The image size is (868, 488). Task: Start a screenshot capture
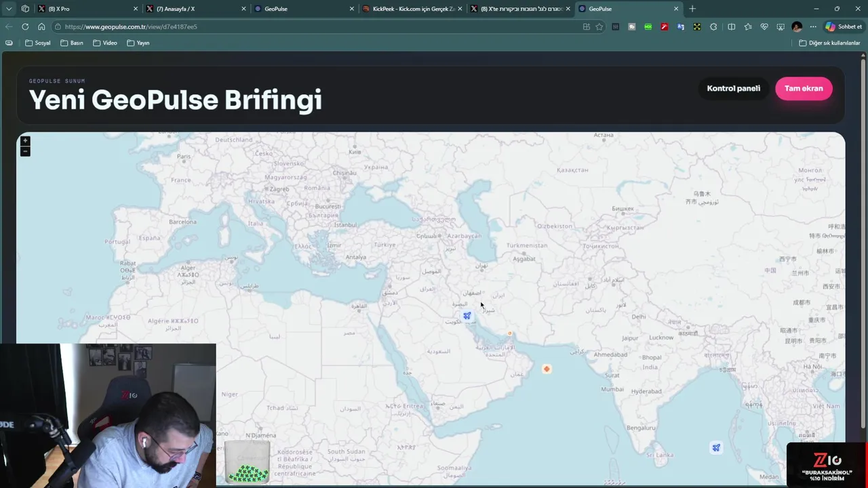(x=781, y=26)
